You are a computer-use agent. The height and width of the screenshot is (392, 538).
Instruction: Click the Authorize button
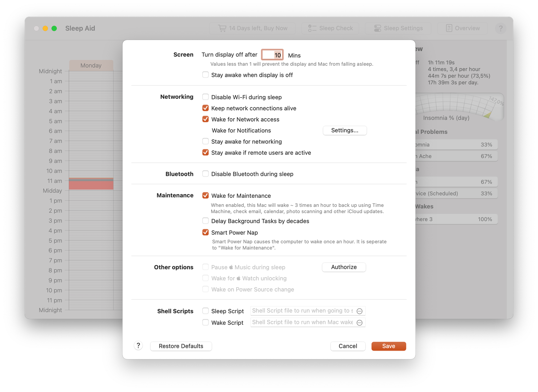[x=344, y=267]
